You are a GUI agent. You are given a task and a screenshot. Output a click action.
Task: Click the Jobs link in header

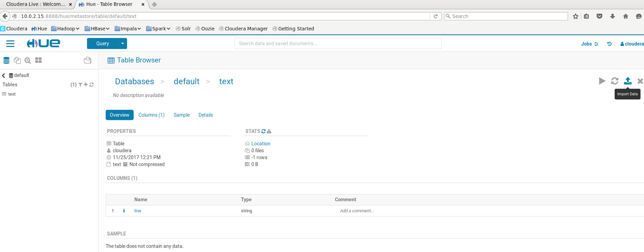coord(589,44)
